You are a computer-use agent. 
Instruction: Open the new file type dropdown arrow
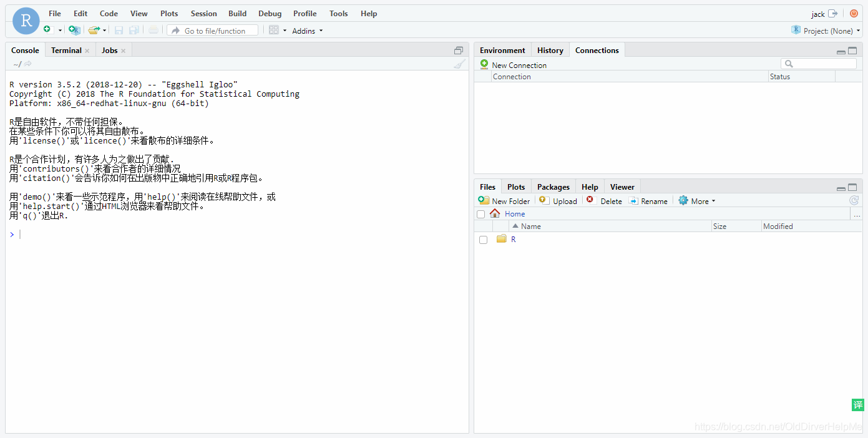pyautogui.click(x=61, y=30)
